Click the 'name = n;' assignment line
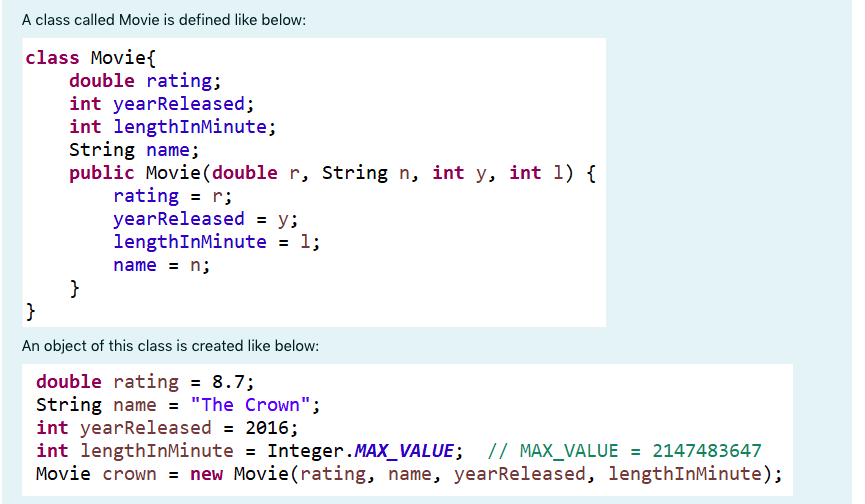Viewport: 865px width, 504px height. pos(162,265)
